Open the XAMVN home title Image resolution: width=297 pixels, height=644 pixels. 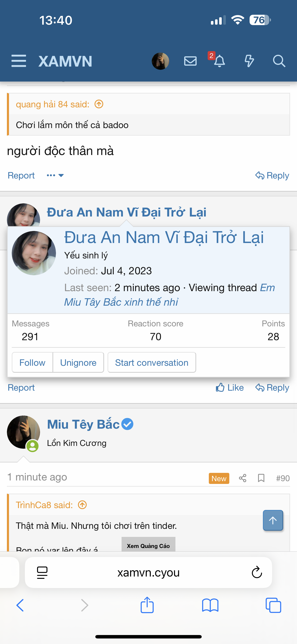point(65,61)
